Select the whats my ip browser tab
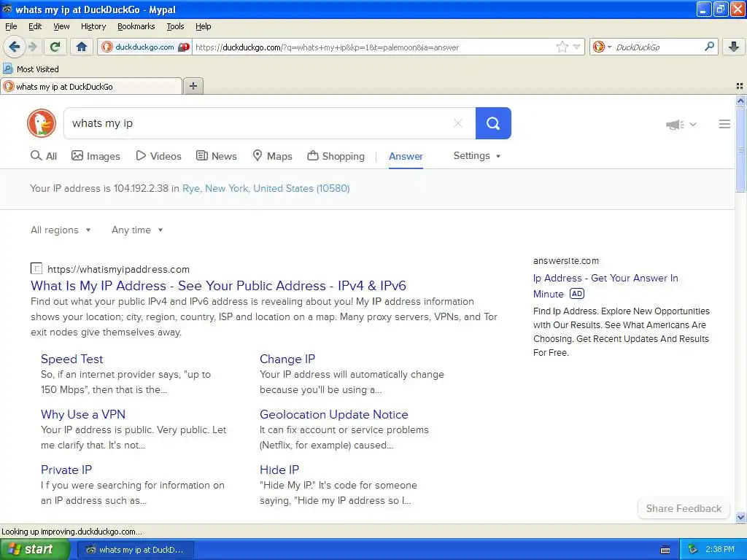The height and width of the screenshot is (560, 747). click(x=91, y=87)
